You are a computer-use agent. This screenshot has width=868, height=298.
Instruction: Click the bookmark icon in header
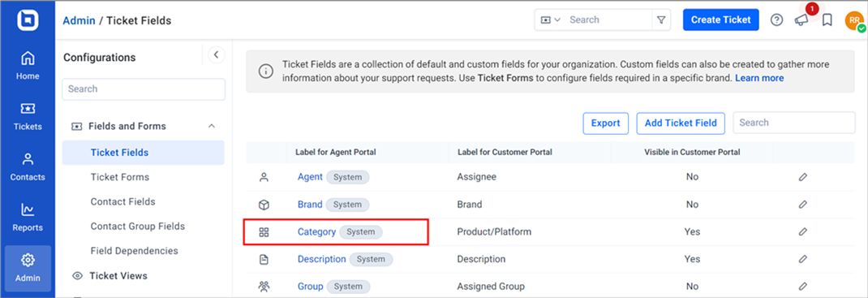click(827, 20)
